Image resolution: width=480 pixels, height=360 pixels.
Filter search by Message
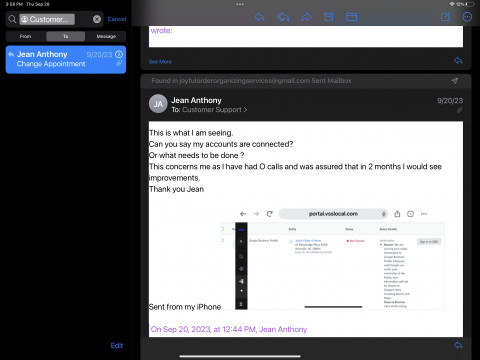(x=106, y=36)
